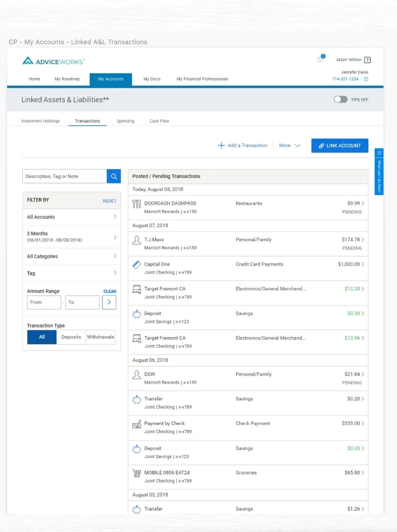Expand the All Accounts filter
Screen dimensions: 397x532
coord(72,217)
